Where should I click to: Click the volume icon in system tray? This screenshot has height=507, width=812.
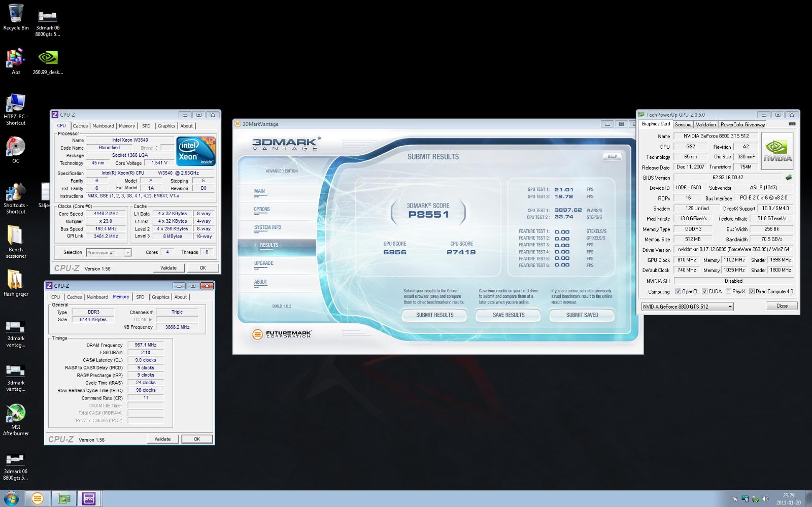[x=766, y=499]
